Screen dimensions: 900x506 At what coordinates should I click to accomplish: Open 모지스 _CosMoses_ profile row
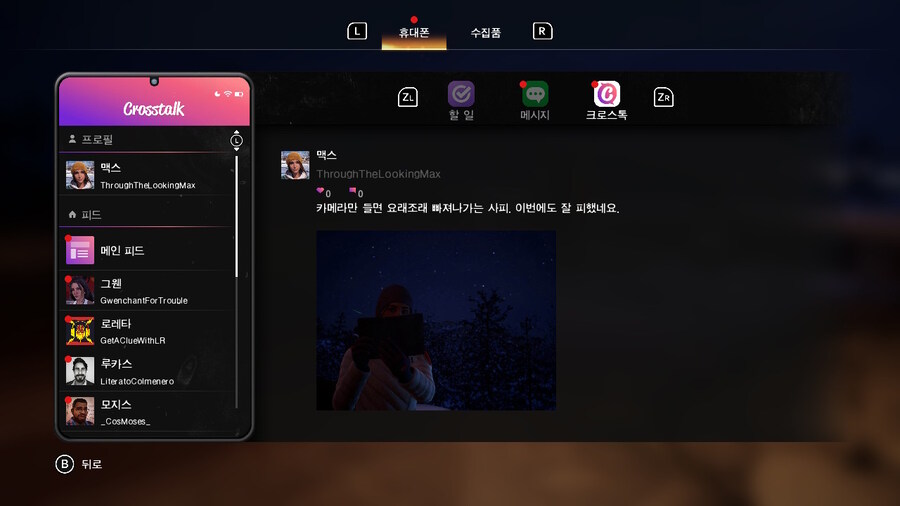(x=148, y=411)
